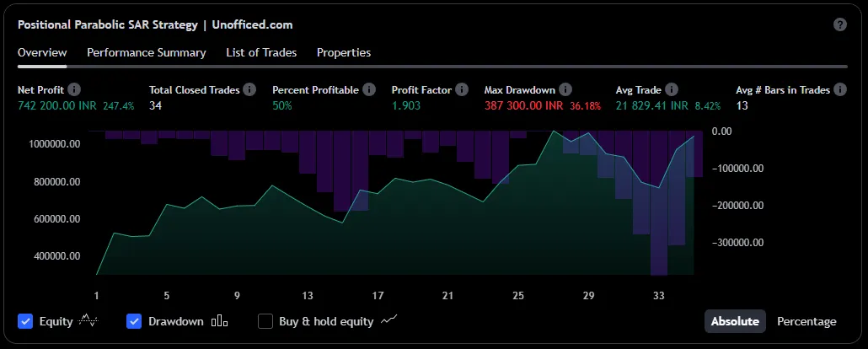Disable the Drawdown checkbox
868x349 pixels.
click(134, 321)
